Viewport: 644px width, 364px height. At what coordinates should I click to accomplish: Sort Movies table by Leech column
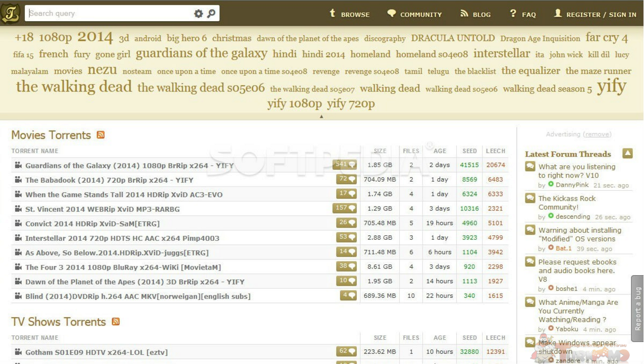click(x=495, y=151)
